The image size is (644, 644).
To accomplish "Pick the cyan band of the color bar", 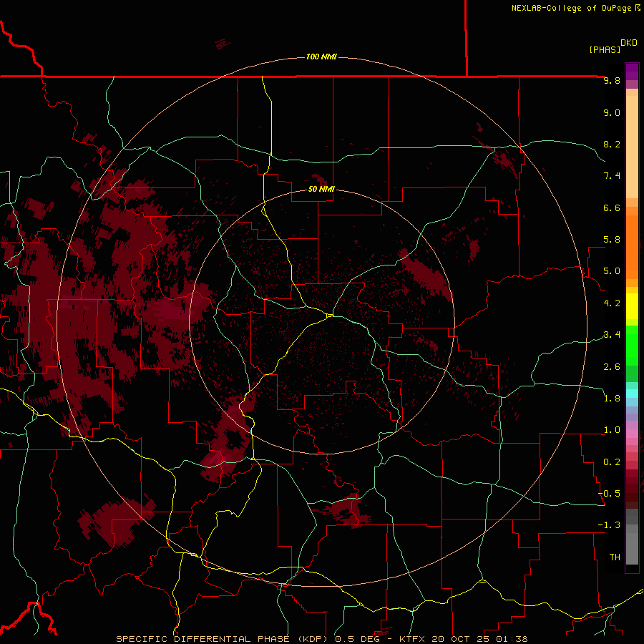I will click(x=632, y=394).
